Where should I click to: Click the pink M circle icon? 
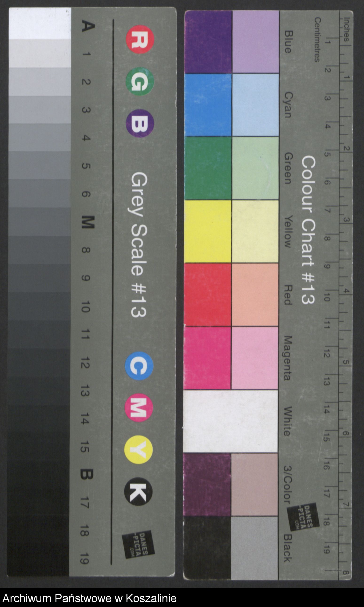point(139,408)
